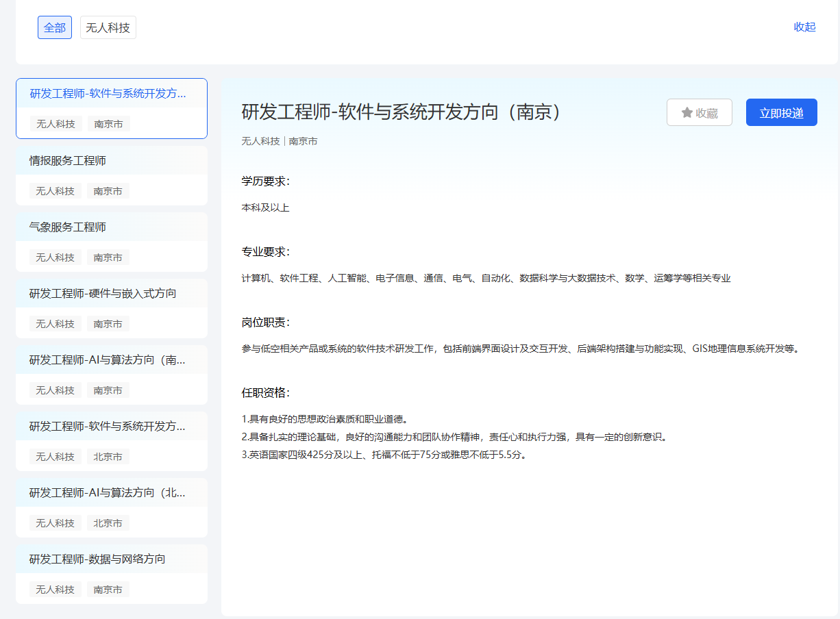Open the 情报服务工程师 job listing

[x=68, y=161]
